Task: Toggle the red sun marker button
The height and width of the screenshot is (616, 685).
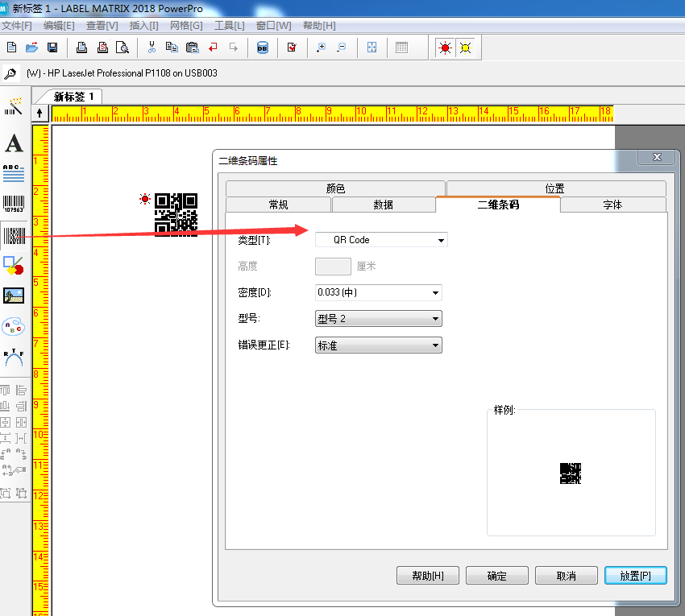Action: pyautogui.click(x=445, y=48)
